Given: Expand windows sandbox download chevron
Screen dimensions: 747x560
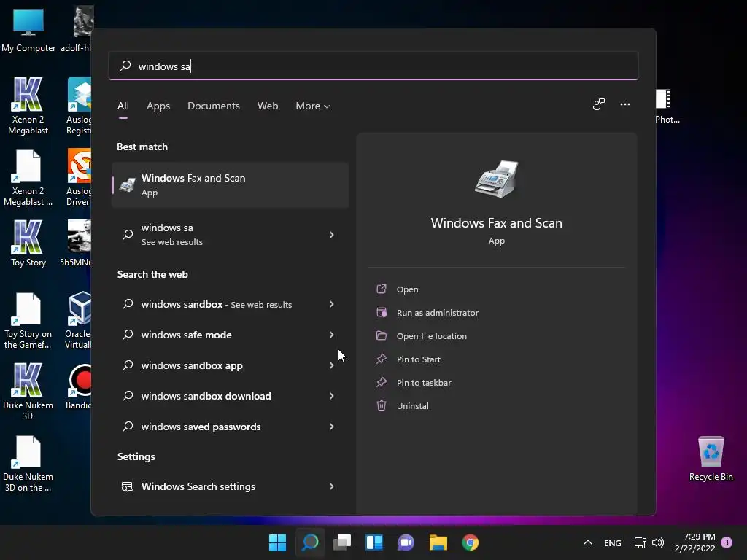Looking at the screenshot, I should pyautogui.click(x=331, y=396).
